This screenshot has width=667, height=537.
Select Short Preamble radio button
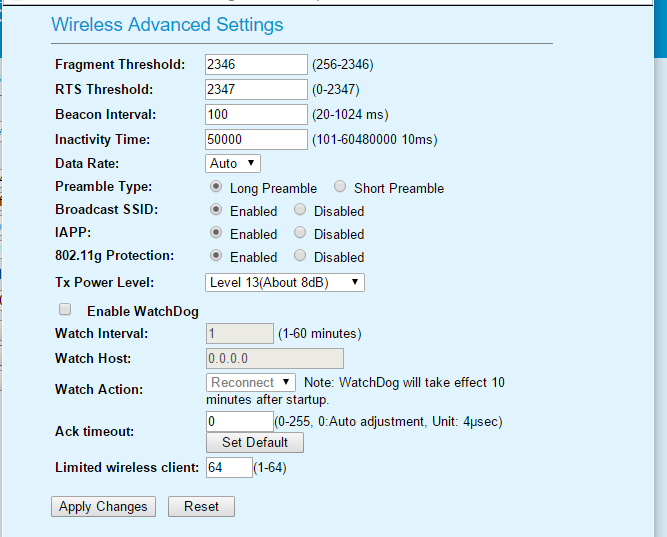pos(340,186)
